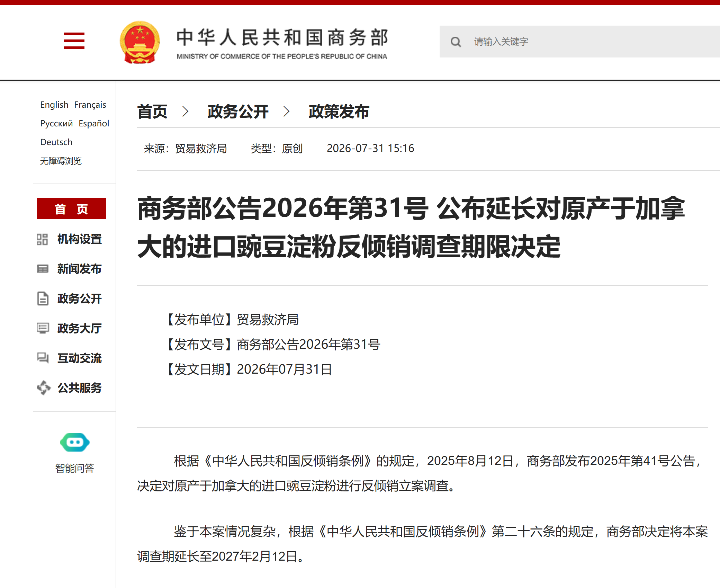Open 公共服务 sidebar menu item
The width and height of the screenshot is (720, 588).
pyautogui.click(x=79, y=388)
